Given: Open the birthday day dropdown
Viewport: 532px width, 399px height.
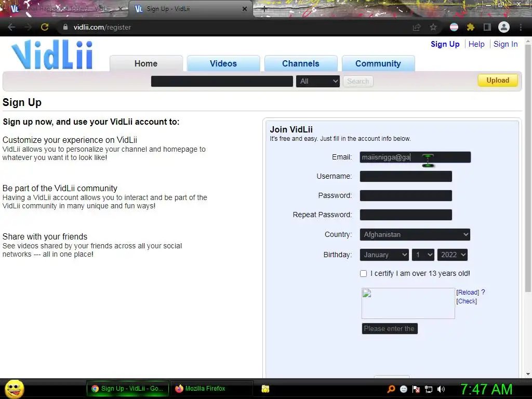Looking at the screenshot, I should (423, 255).
